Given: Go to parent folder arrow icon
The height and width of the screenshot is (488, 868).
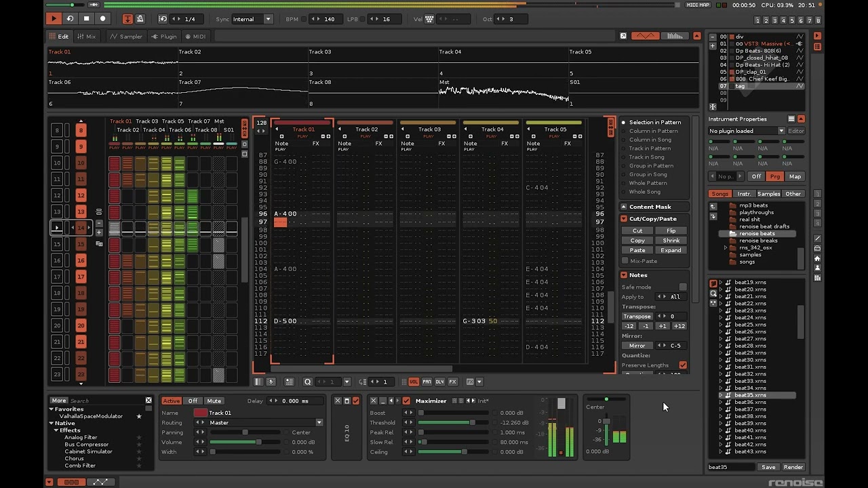Looking at the screenshot, I should click(x=713, y=206).
